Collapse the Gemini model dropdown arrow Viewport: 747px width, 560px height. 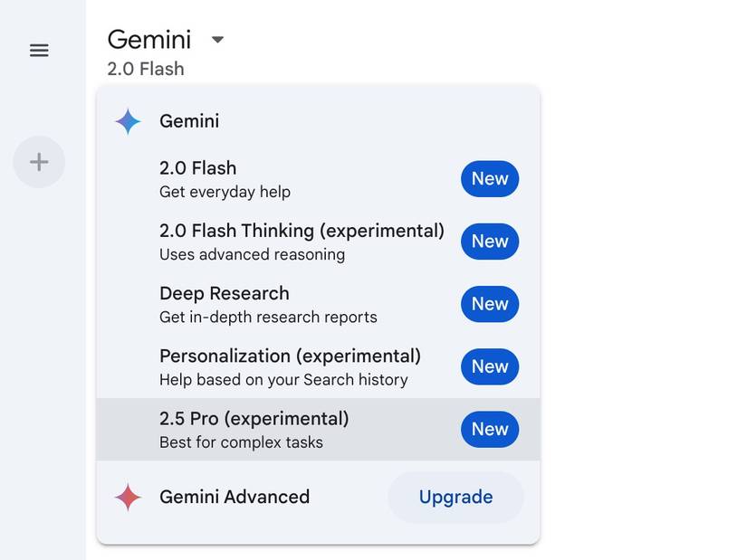(x=217, y=40)
